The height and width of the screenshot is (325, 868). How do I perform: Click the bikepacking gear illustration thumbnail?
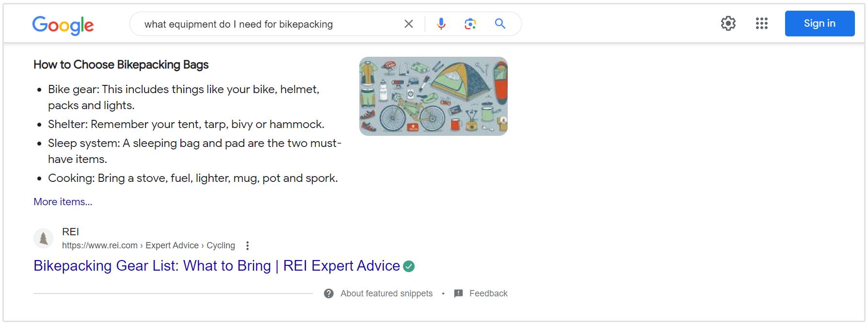coord(433,96)
